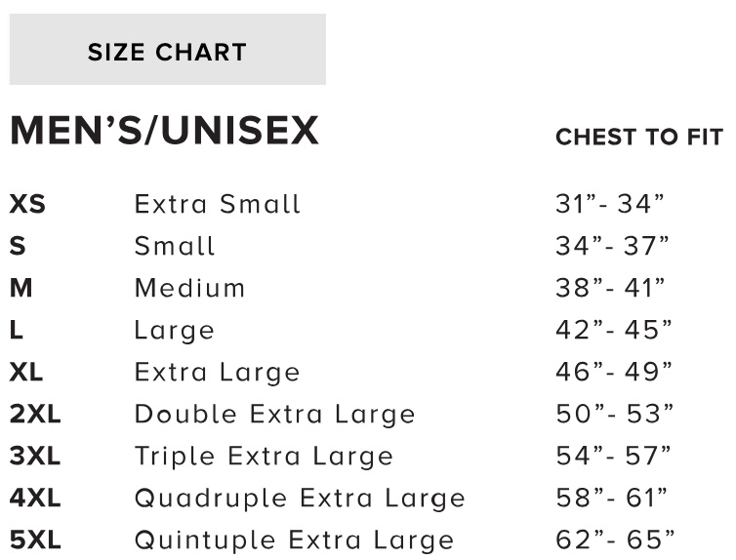Click the MEN'S/UNISEX heading
The width and height of the screenshot is (736, 560).
pyautogui.click(x=164, y=132)
